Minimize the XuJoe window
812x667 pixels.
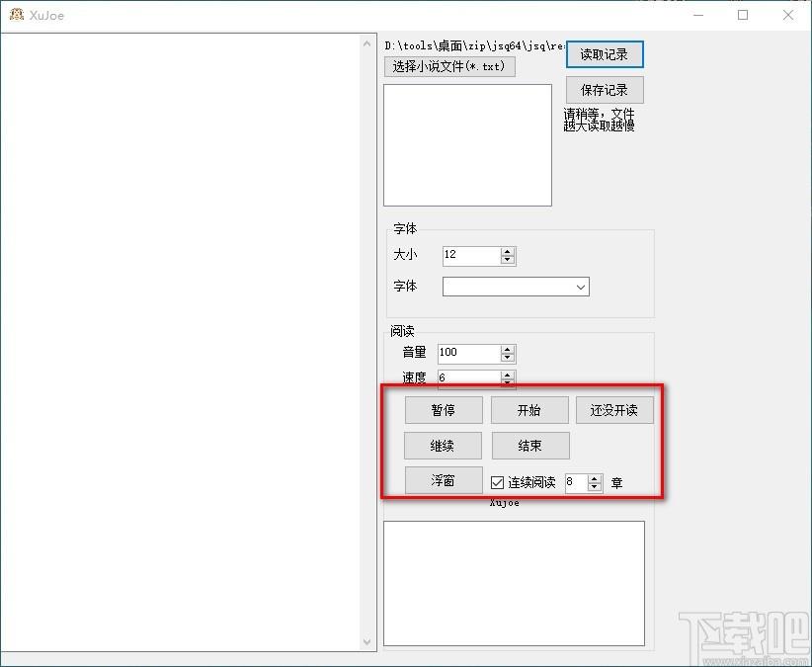click(698, 15)
